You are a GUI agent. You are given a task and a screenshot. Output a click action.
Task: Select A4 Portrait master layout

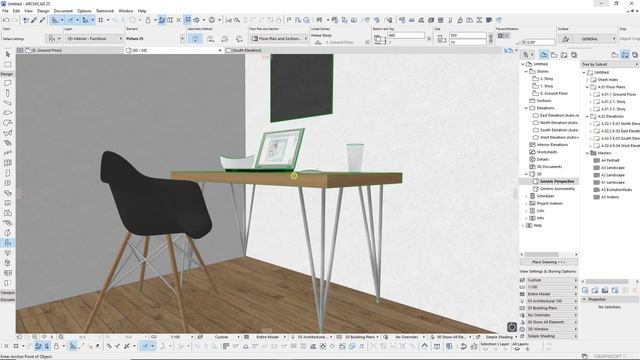pyautogui.click(x=610, y=160)
